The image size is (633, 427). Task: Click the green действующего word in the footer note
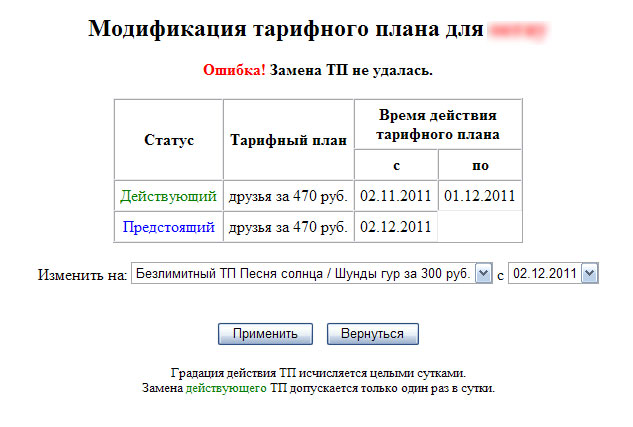(225, 388)
